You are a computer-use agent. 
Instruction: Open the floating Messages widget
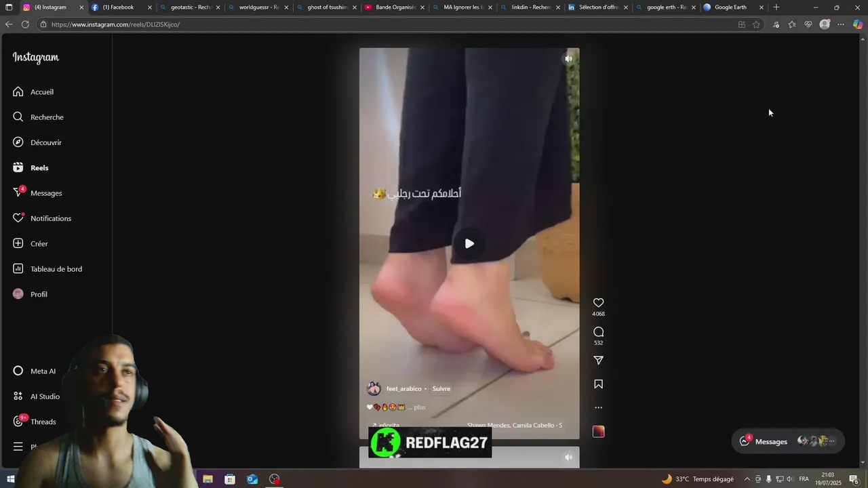click(x=788, y=441)
